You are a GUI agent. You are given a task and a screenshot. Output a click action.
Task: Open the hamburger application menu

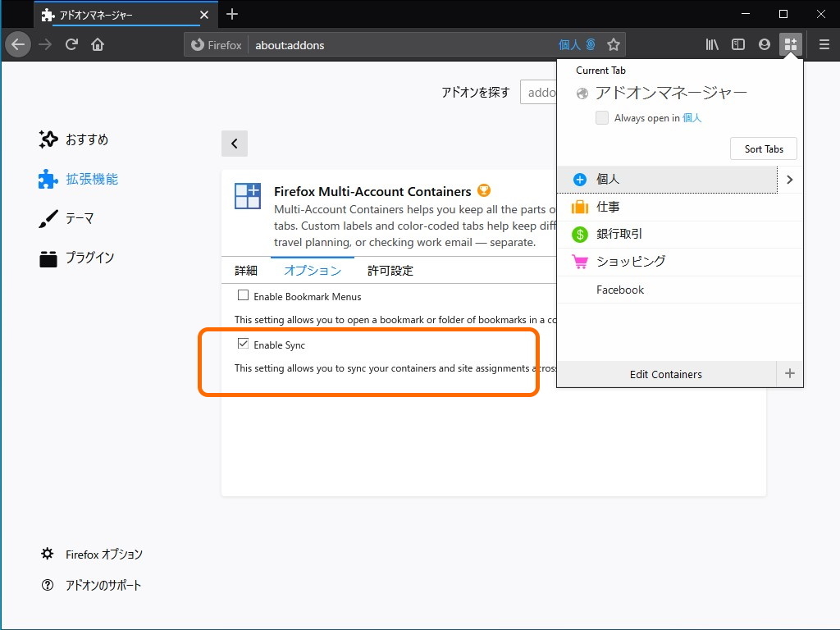pyautogui.click(x=824, y=44)
